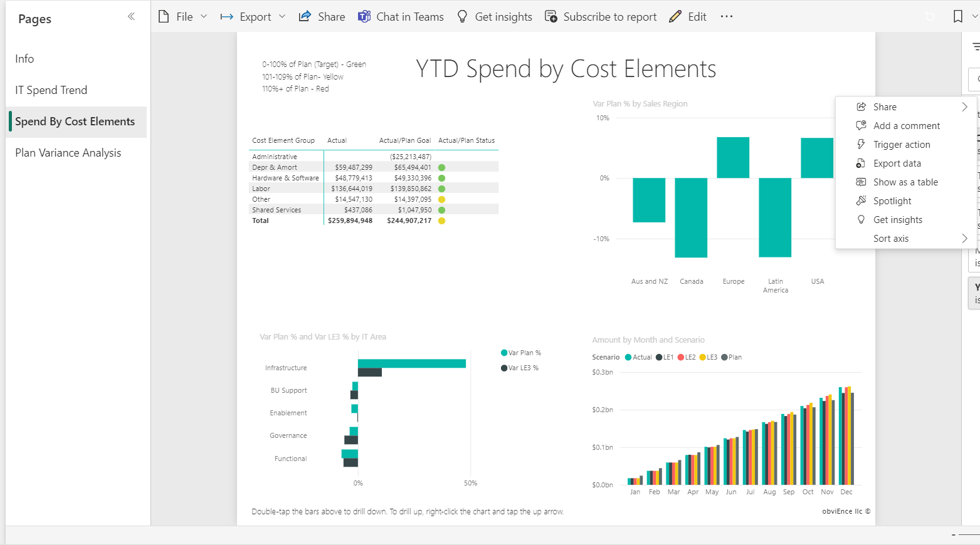Click the Subscribe to report icon
The image size is (980, 545).
(551, 17)
